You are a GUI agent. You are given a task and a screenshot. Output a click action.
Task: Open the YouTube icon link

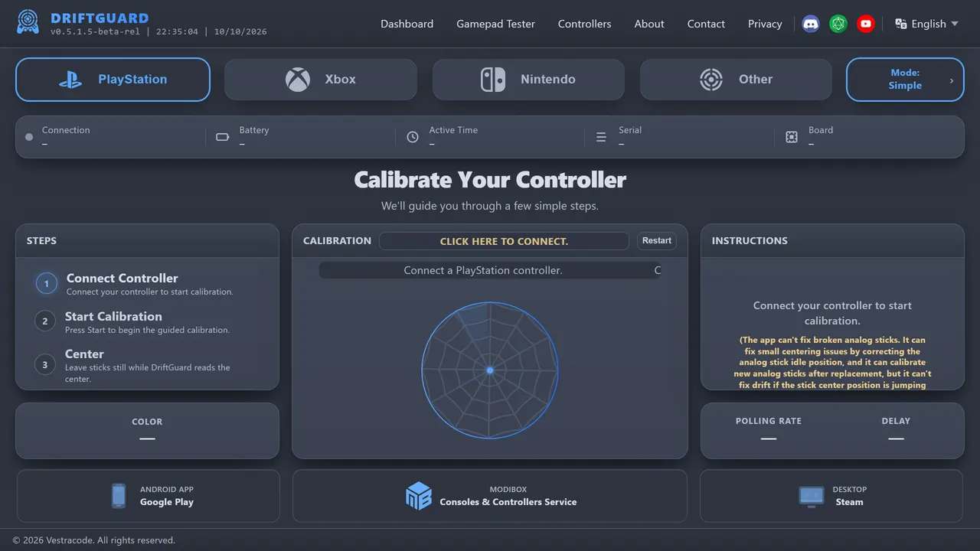tap(866, 24)
